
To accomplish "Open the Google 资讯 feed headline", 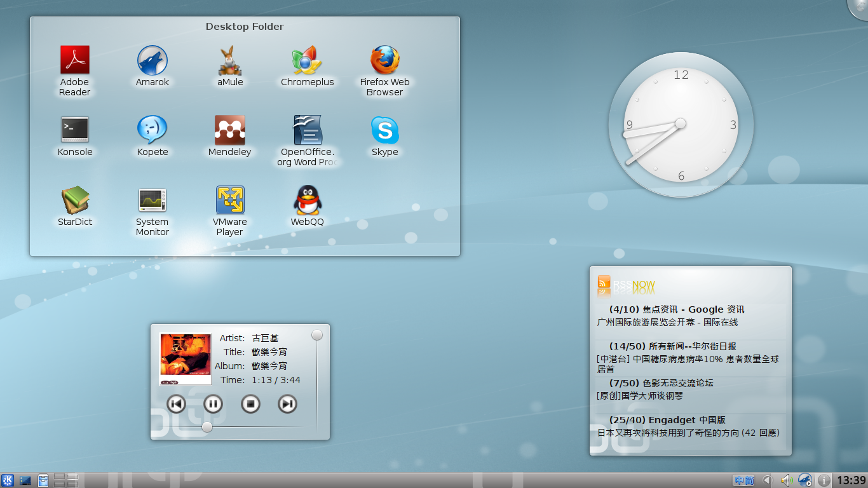I will pyautogui.click(x=676, y=309).
